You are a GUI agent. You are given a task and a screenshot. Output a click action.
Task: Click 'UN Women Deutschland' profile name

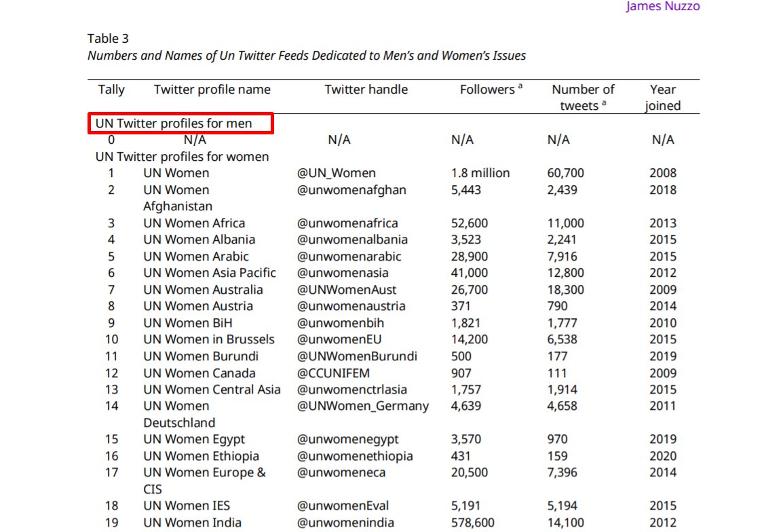[x=179, y=415]
